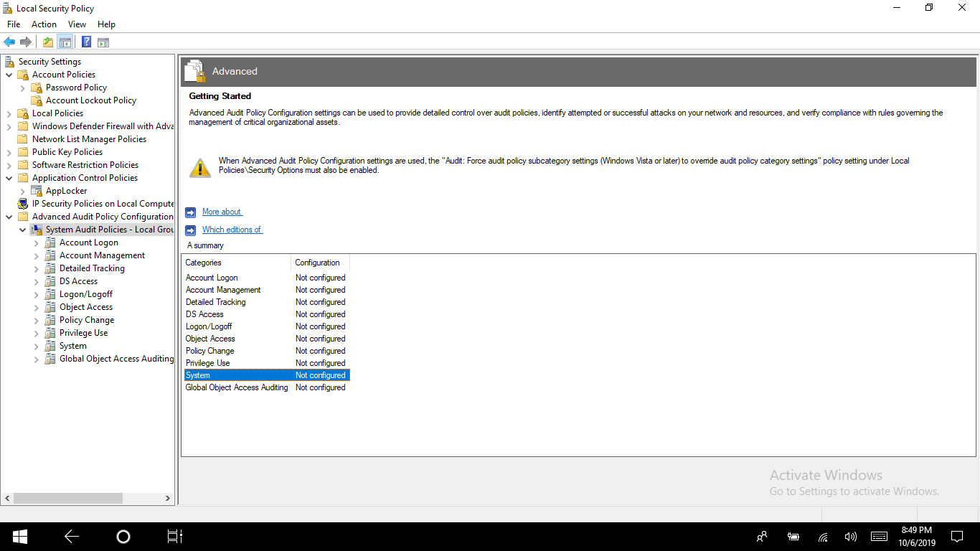Expand the Public Key Policies node
The height and width of the screenshot is (551, 980).
9,152
